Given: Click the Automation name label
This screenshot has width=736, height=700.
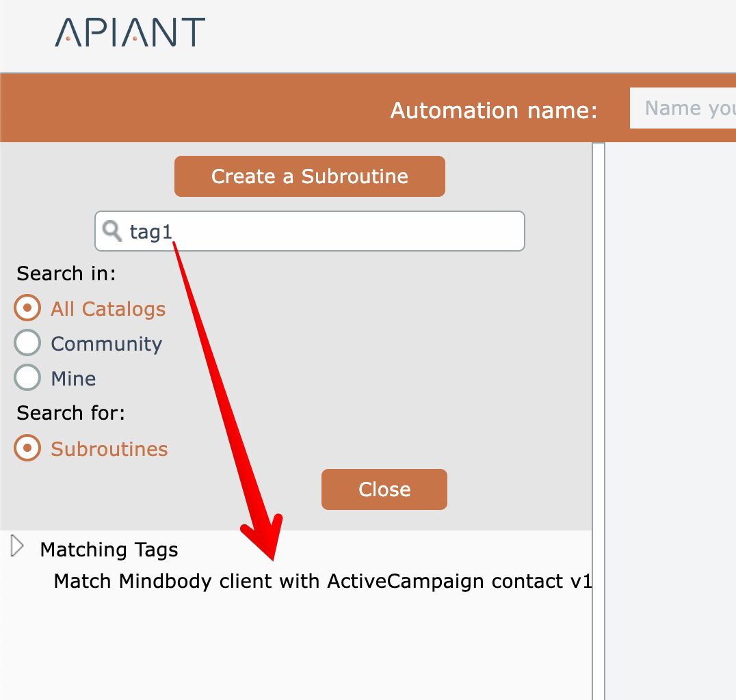Looking at the screenshot, I should [x=493, y=110].
